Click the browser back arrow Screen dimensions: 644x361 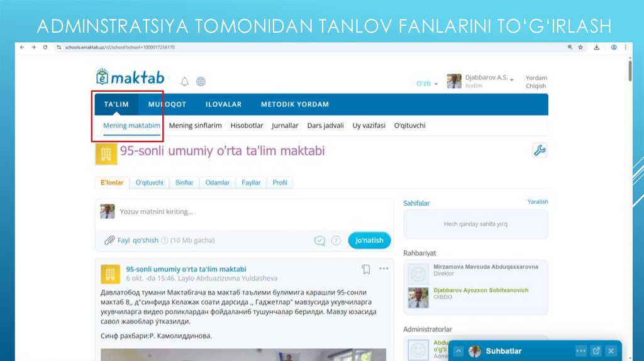click(22, 47)
